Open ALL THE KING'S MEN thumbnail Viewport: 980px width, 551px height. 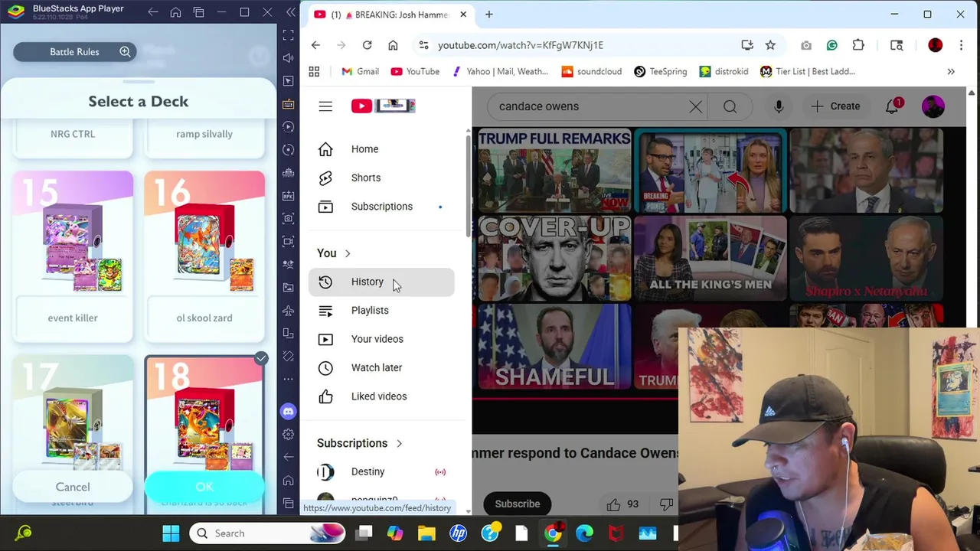pos(710,258)
